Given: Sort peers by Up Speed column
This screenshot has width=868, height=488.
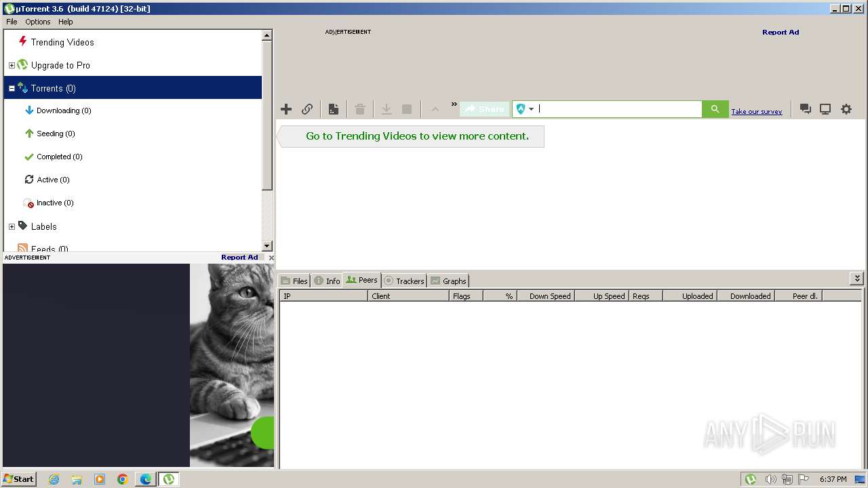Looking at the screenshot, I should pos(602,296).
